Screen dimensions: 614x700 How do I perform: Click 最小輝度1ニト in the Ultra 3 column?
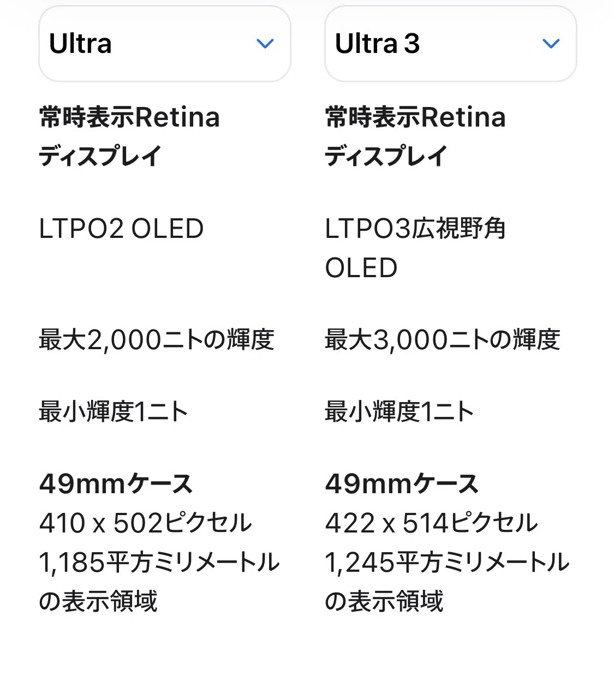400,411
